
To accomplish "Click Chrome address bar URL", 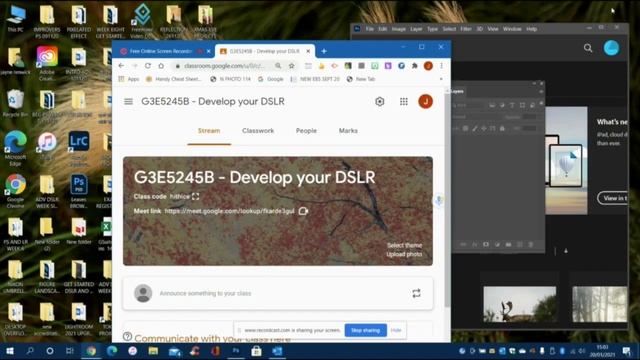I will 224,66.
